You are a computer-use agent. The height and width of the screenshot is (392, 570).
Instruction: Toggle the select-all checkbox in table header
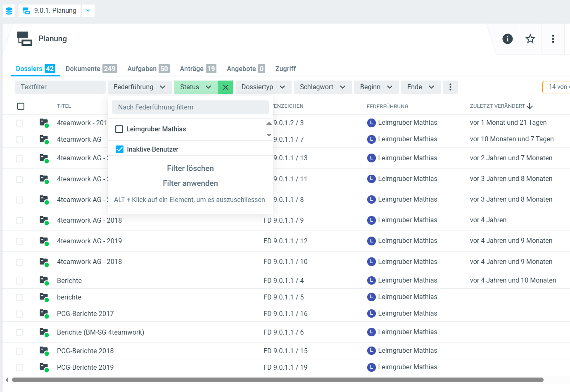pos(21,107)
